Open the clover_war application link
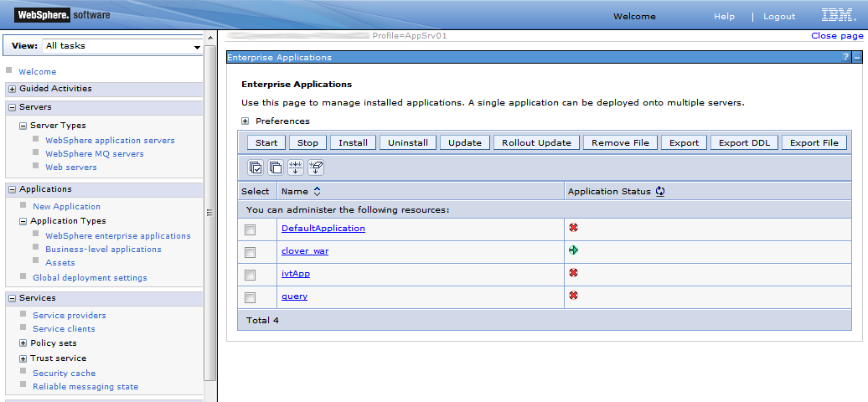The width and height of the screenshot is (868, 402). point(305,251)
